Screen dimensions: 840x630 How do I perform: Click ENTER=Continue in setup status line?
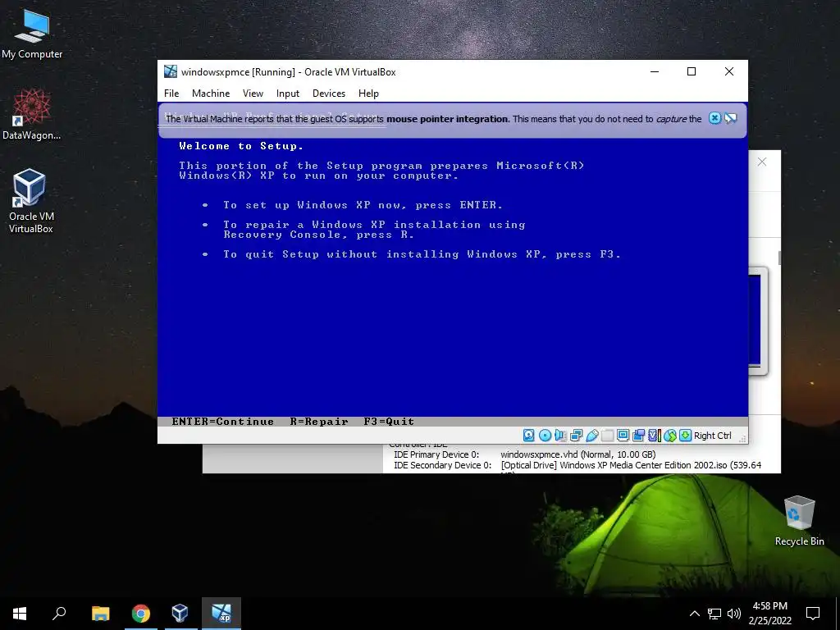pyautogui.click(x=222, y=422)
